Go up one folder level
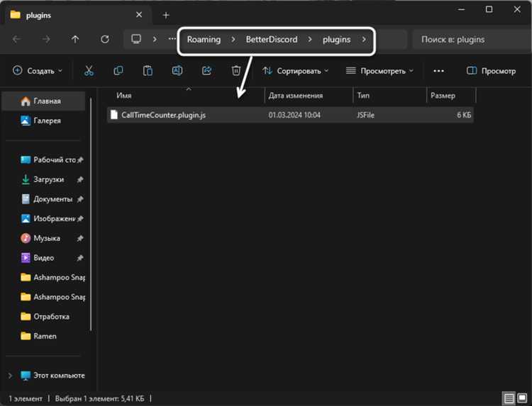532x406 pixels. point(75,39)
